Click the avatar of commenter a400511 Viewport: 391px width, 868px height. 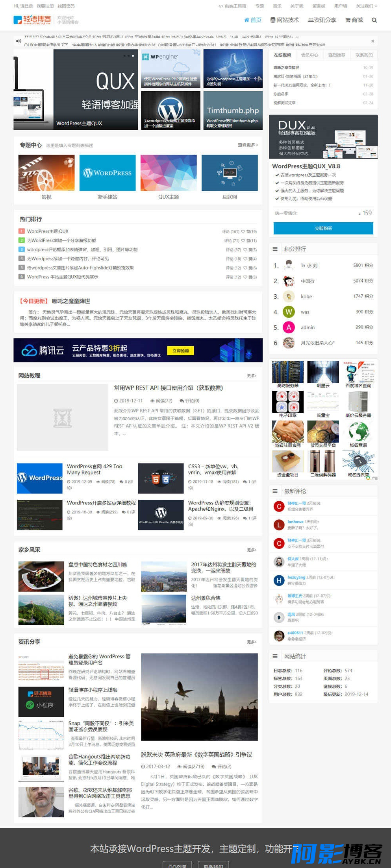coord(279,636)
